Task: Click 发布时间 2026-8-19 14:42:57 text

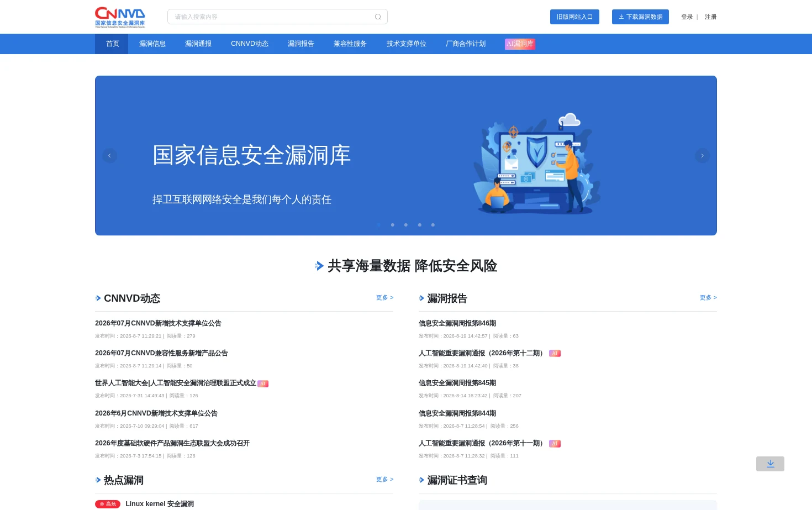Action: point(453,336)
